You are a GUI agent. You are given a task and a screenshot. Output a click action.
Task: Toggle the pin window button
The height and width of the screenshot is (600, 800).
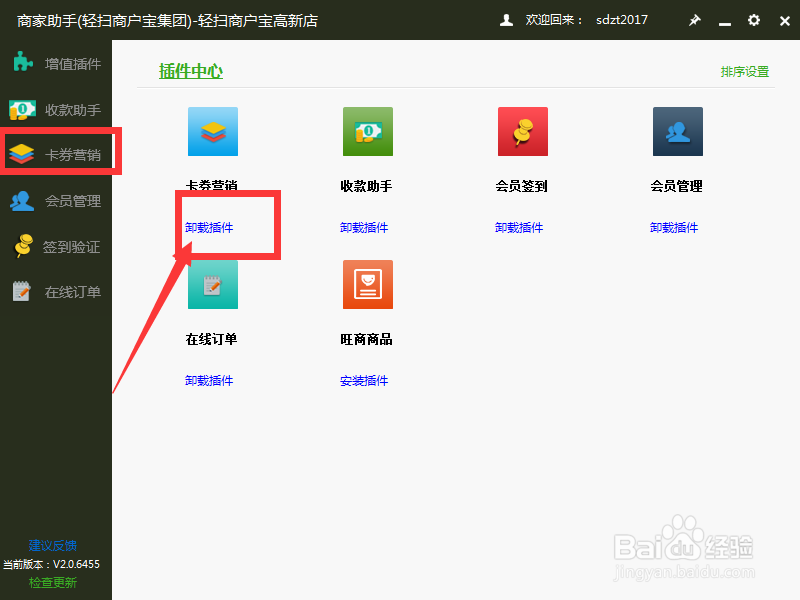click(x=694, y=19)
